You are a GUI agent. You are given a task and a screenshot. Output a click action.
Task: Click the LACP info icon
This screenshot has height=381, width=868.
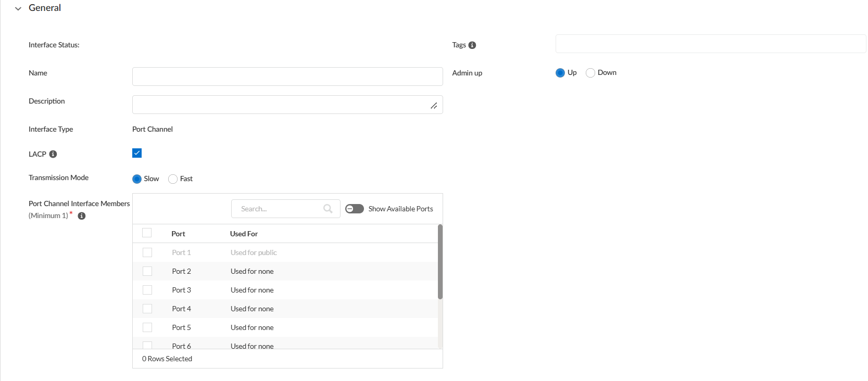click(x=53, y=154)
